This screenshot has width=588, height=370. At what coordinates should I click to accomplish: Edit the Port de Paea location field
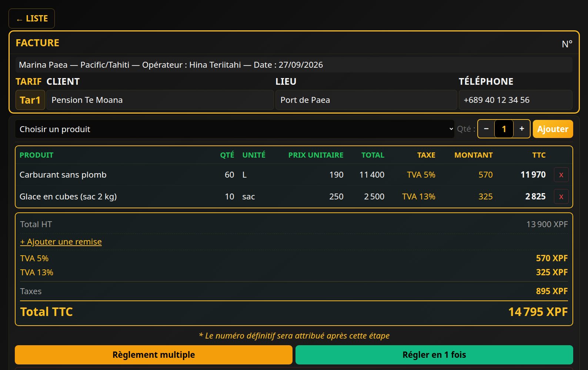tap(366, 100)
